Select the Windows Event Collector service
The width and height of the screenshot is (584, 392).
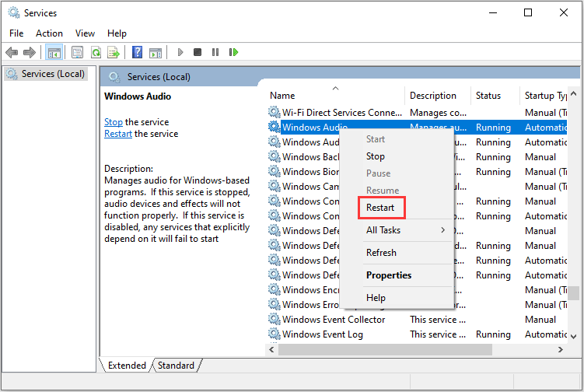tap(417, 320)
